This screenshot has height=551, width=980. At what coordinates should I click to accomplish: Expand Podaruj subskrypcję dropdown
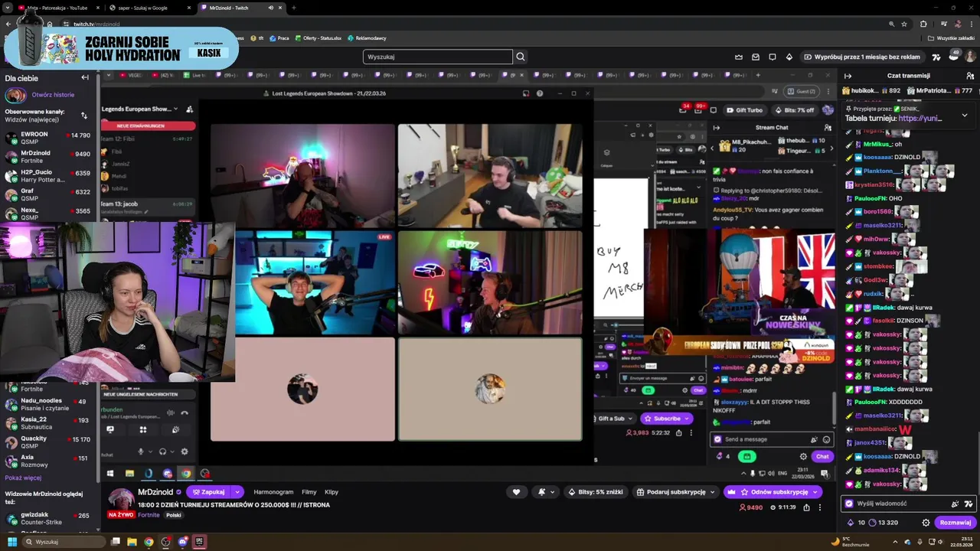[x=713, y=492]
